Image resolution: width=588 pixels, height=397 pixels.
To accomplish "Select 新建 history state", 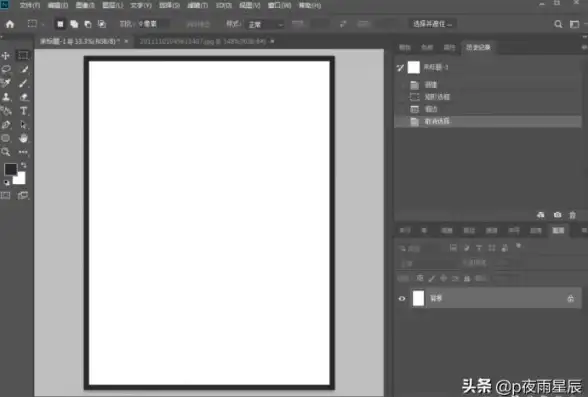I will 488,85.
